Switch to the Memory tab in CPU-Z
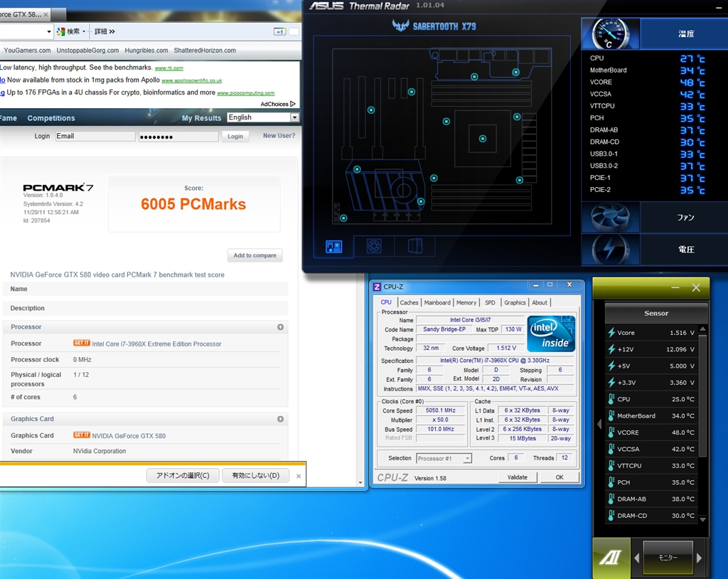Viewport: 728px width, 579px height. [466, 302]
